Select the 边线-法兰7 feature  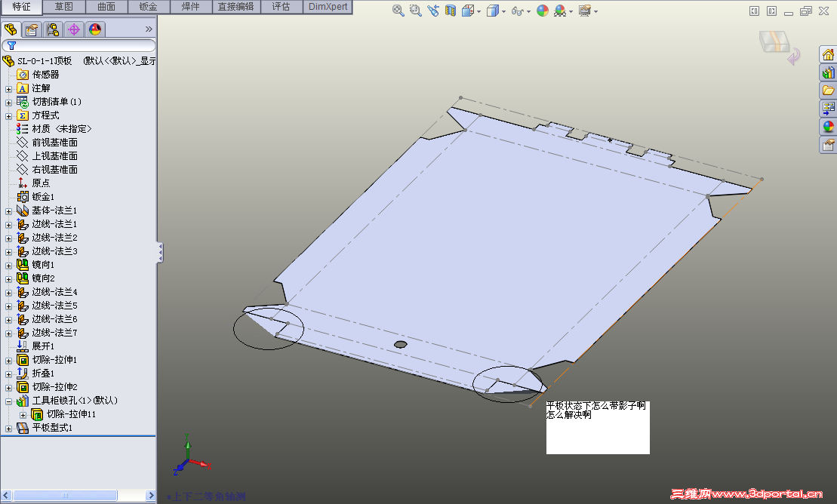pyautogui.click(x=54, y=333)
